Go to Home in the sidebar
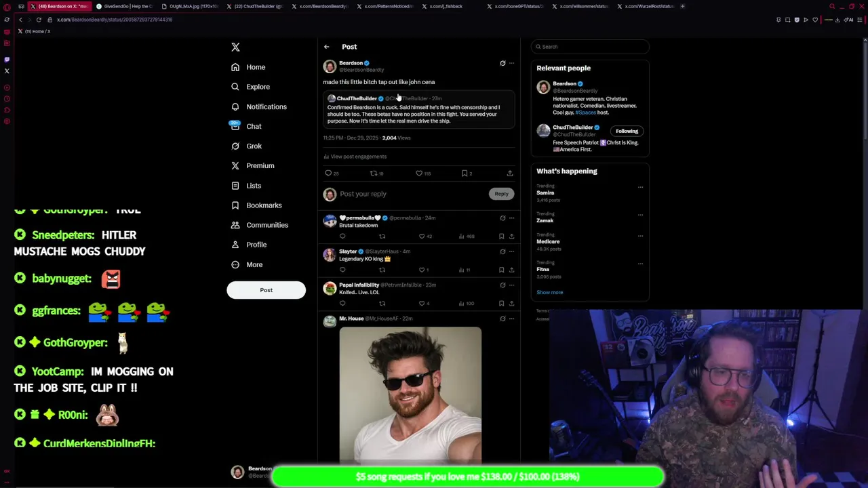The image size is (868, 488). 248,67
